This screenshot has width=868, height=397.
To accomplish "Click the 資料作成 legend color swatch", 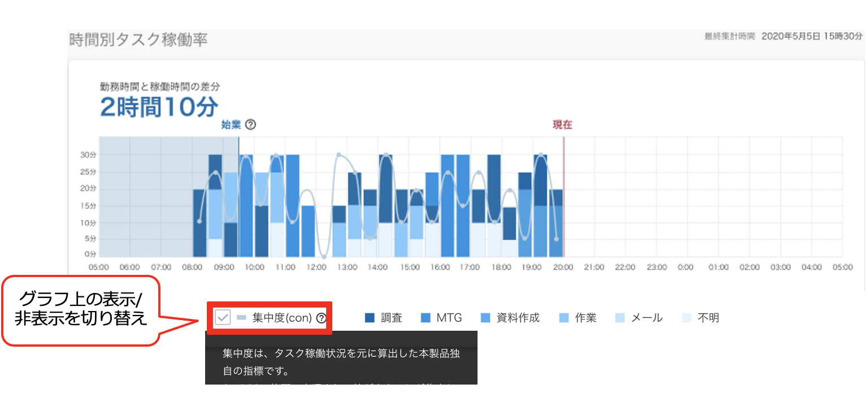I will [x=485, y=318].
